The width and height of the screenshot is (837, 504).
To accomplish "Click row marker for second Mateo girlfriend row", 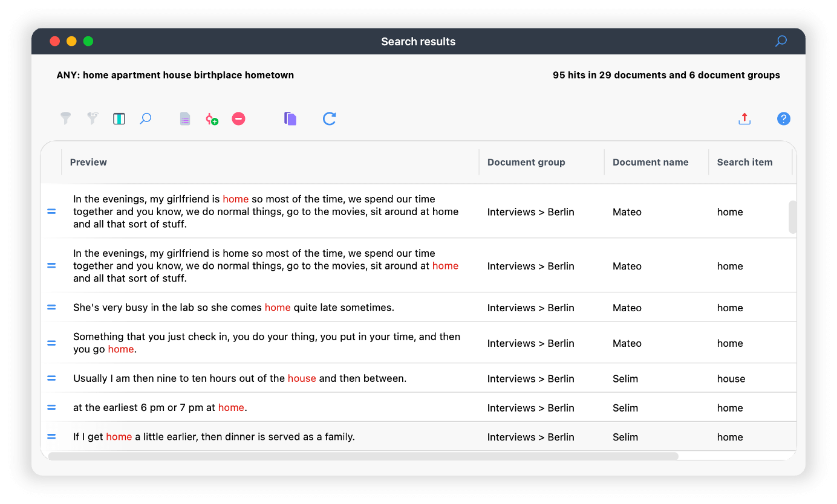I will coord(51,266).
